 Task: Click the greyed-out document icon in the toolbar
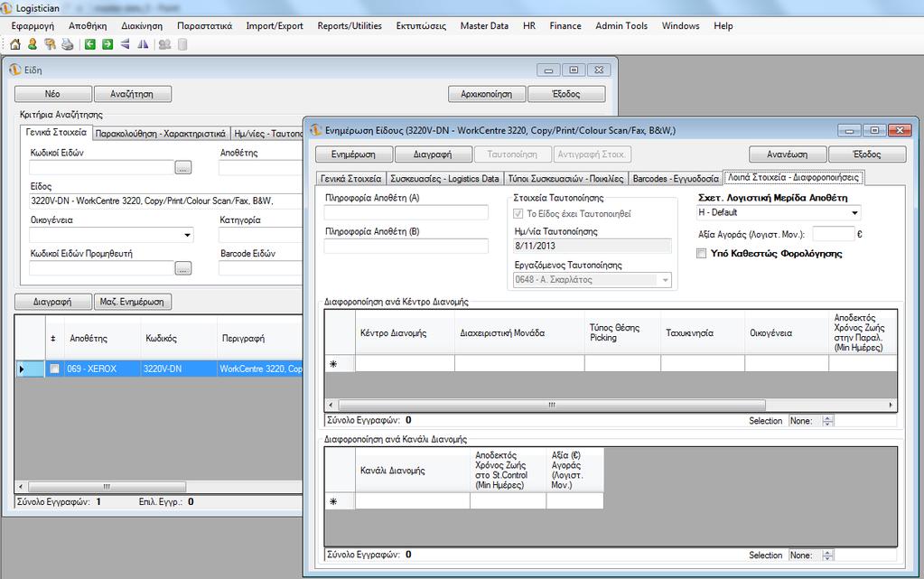point(182,44)
